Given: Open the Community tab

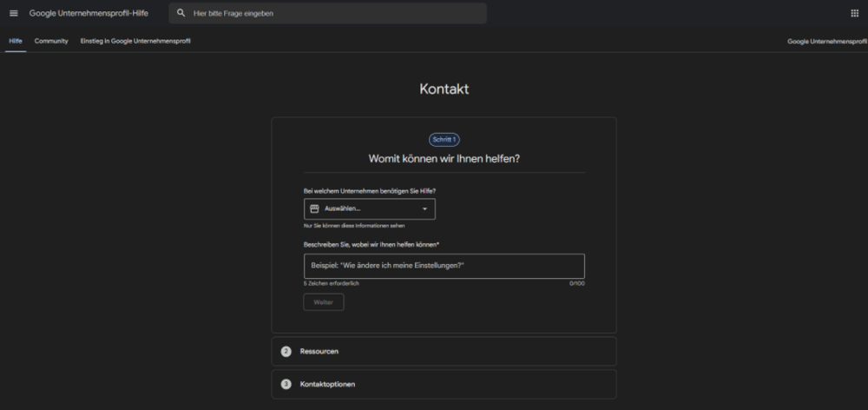Looking at the screenshot, I should pos(51,41).
